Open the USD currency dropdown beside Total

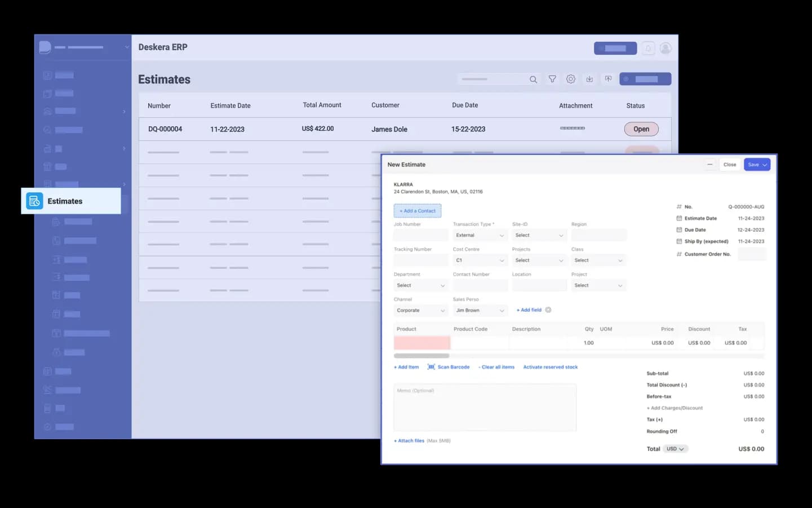coord(675,449)
